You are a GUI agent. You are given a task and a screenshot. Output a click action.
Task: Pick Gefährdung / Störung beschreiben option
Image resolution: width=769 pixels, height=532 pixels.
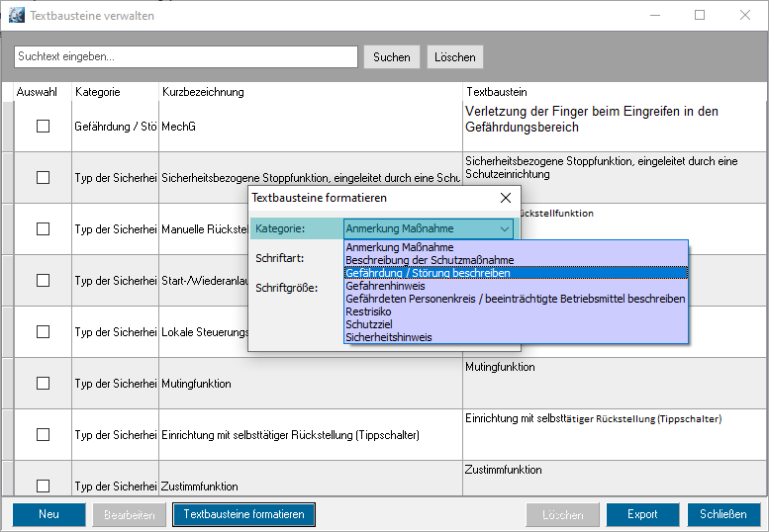click(x=428, y=273)
